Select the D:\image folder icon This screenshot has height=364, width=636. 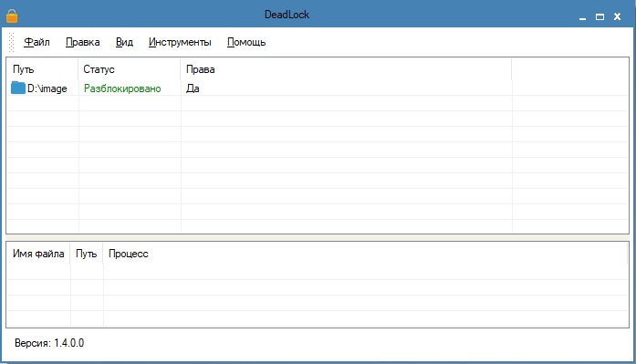pos(18,88)
